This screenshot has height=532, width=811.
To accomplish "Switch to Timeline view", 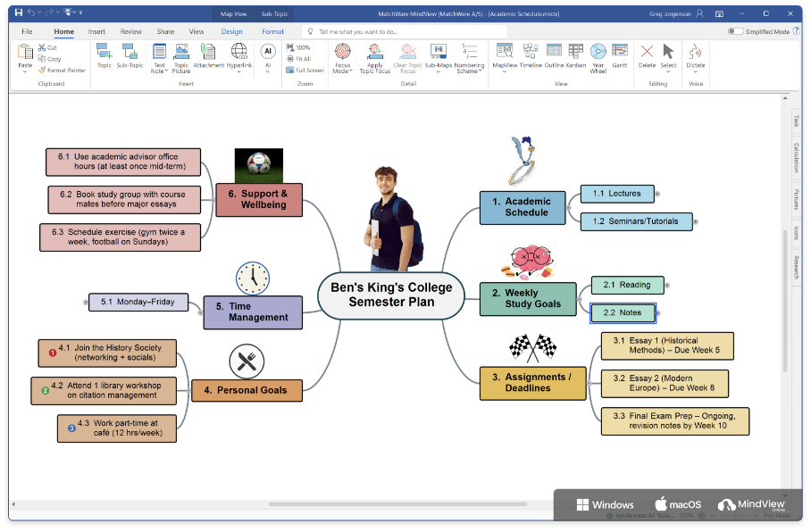I will point(531,55).
